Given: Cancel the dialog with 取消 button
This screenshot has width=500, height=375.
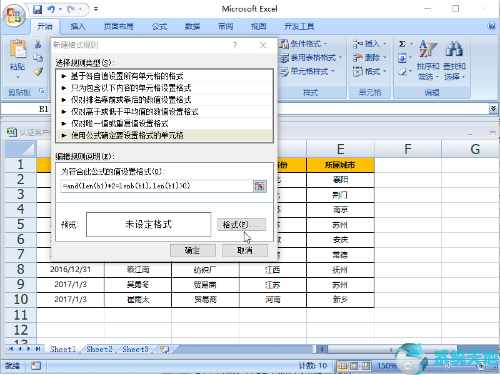Looking at the screenshot, I should point(245,250).
